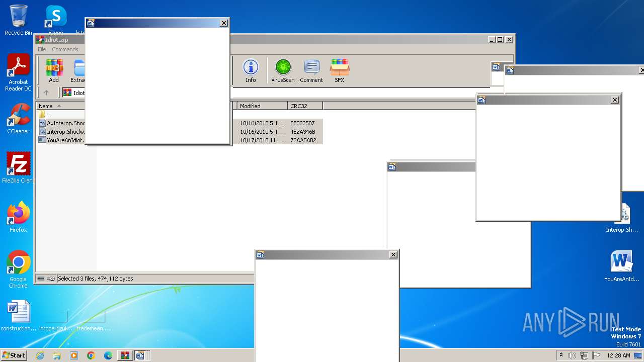Open Microsoft Edge from taskbar
This screenshot has width=644, height=362.
coord(108,355)
